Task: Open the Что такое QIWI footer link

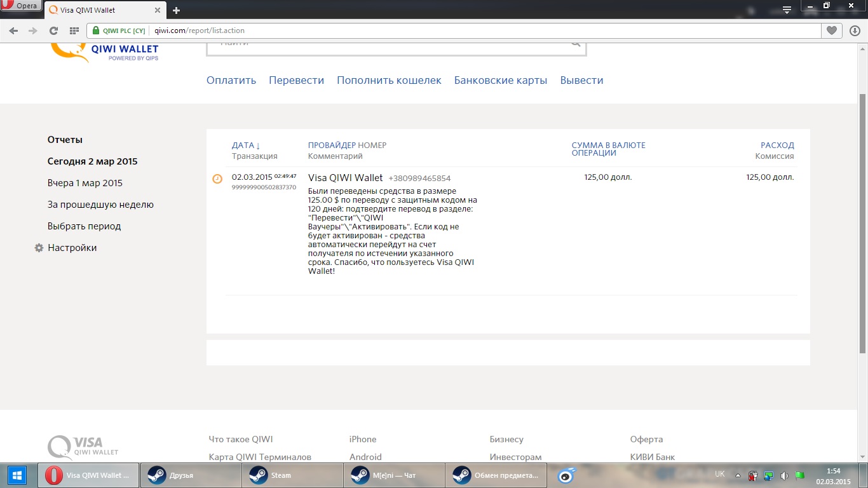Action: point(241,439)
